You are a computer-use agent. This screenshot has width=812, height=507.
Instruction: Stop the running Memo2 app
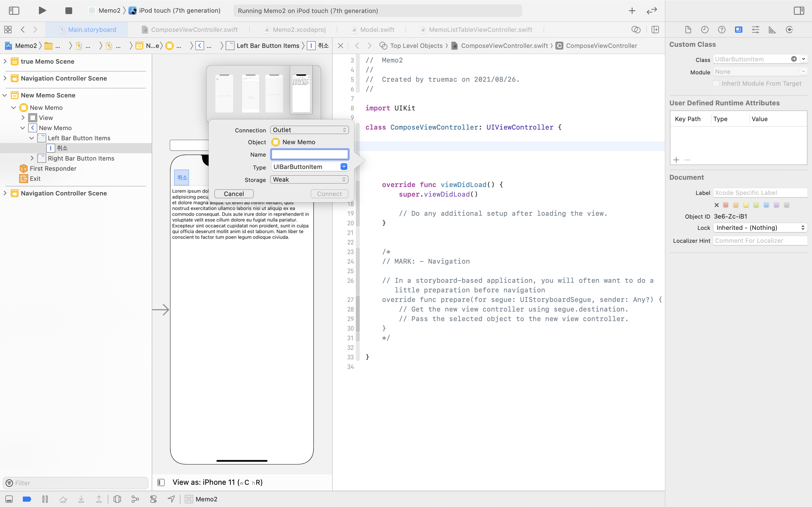(69, 10)
